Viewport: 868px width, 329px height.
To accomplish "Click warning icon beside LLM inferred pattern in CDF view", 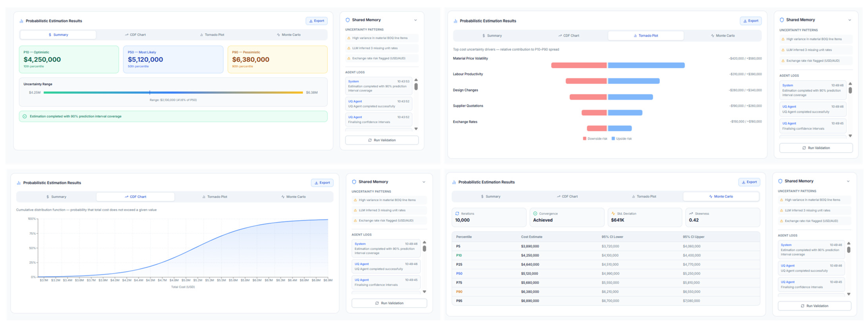I will 355,210.
